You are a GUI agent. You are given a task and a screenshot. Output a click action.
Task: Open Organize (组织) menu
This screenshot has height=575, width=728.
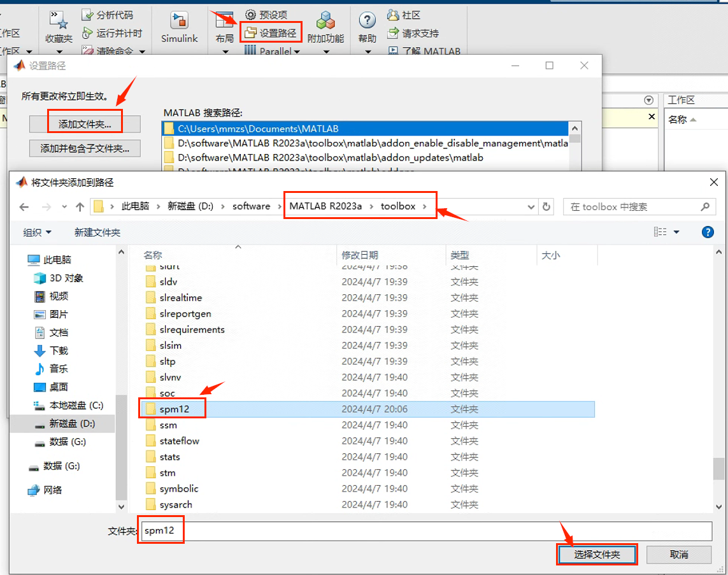tap(37, 232)
